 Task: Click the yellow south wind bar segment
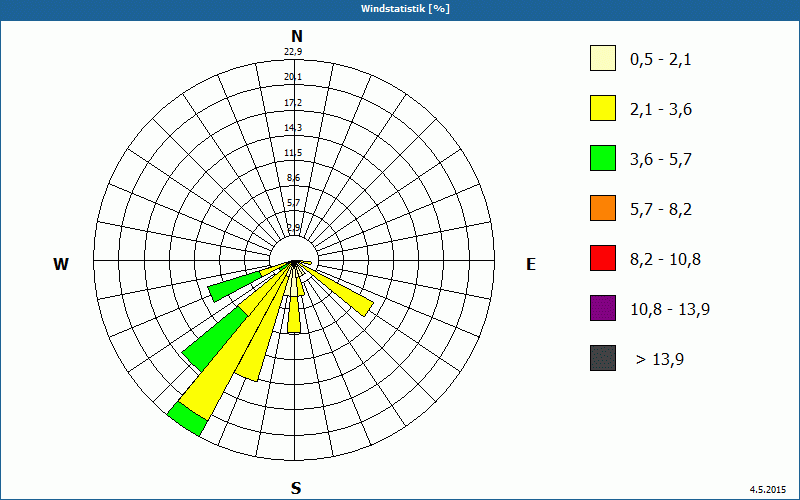coord(294,315)
